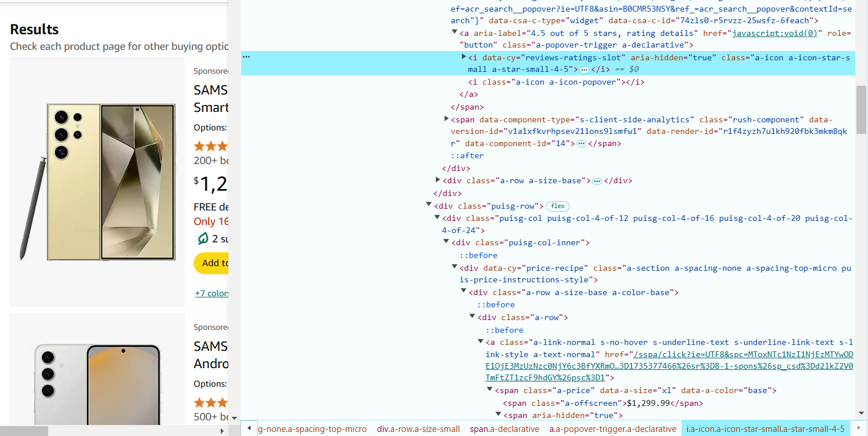The width and height of the screenshot is (868, 436).
Task: Click star rating of yellow Samsung phone
Action: pos(211,146)
